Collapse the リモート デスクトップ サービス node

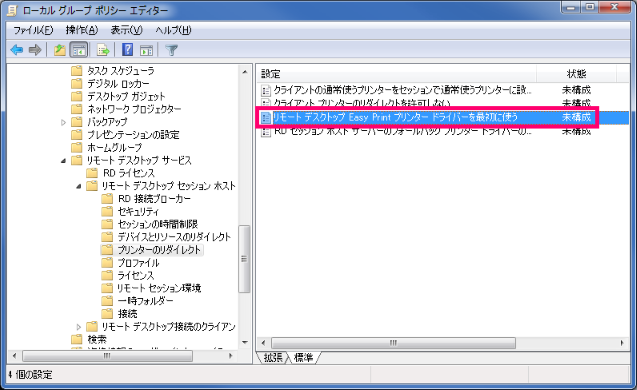(x=63, y=161)
